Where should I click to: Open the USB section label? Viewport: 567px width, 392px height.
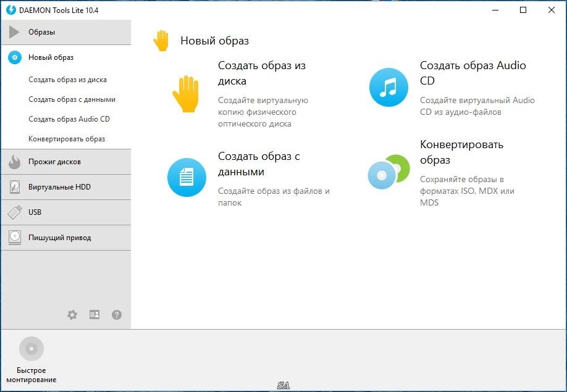35,212
